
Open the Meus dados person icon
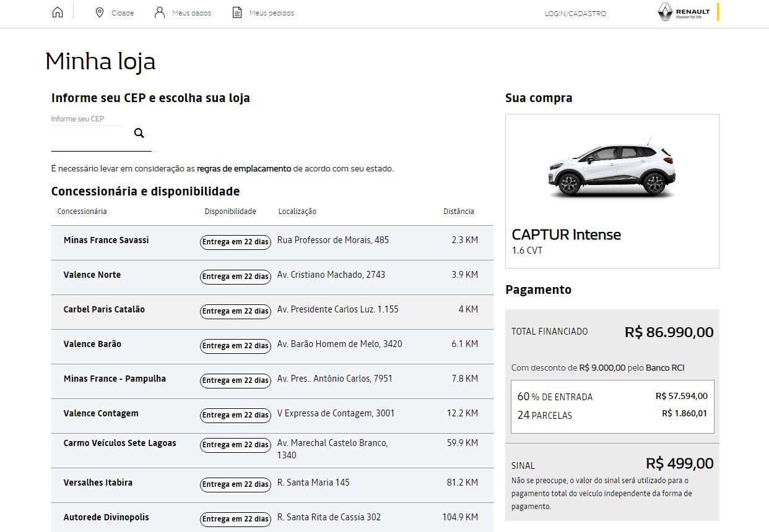160,12
